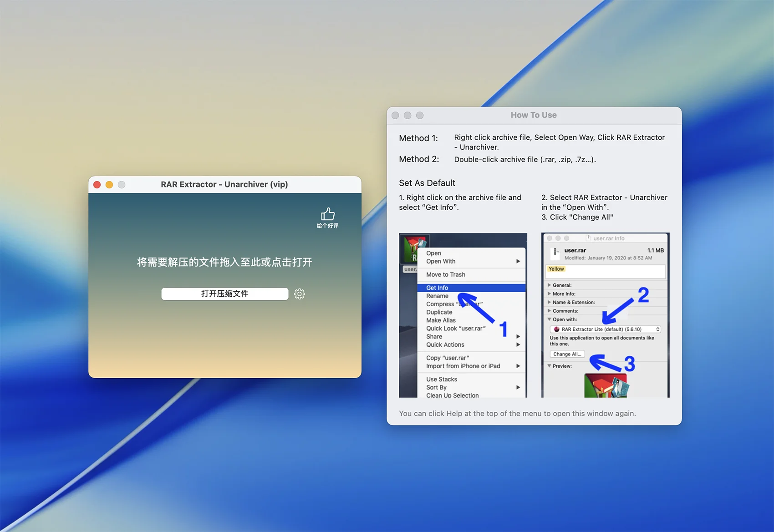Image resolution: width=774 pixels, height=532 pixels.
Task: Click the 打开压缩文件 open archive button
Action: click(x=224, y=294)
